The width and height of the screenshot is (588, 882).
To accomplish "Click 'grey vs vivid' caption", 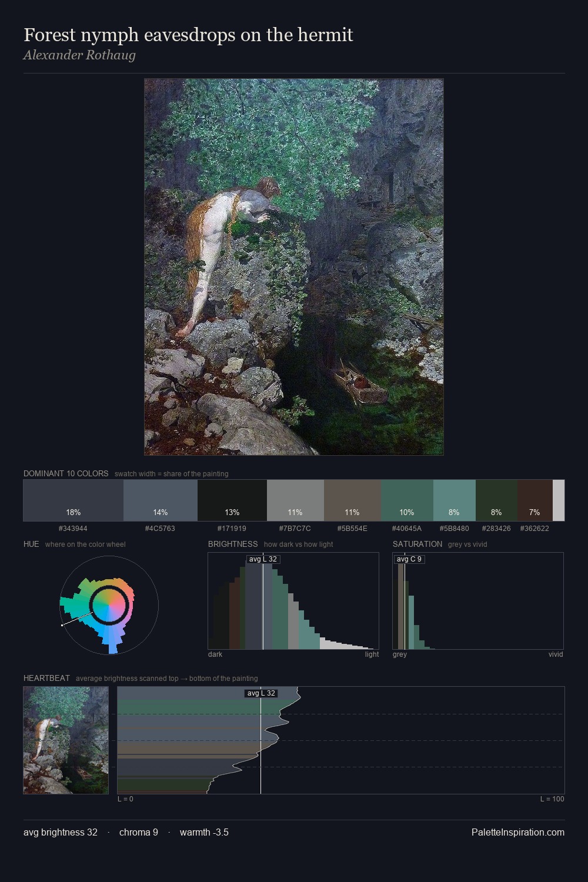I will click(467, 544).
